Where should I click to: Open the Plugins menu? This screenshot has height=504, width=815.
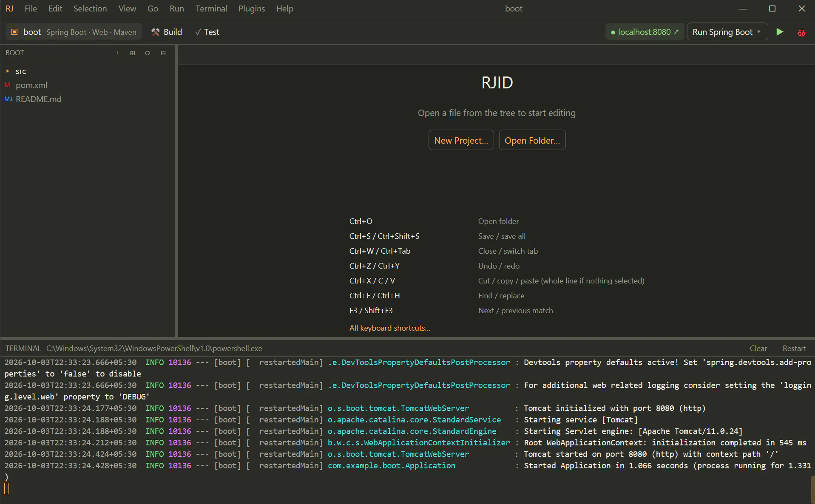click(x=252, y=8)
